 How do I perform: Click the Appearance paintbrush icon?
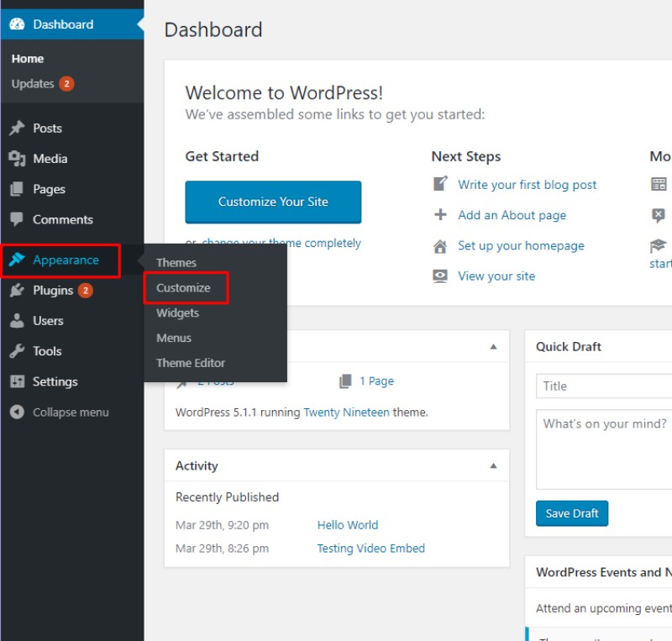pyautogui.click(x=17, y=260)
